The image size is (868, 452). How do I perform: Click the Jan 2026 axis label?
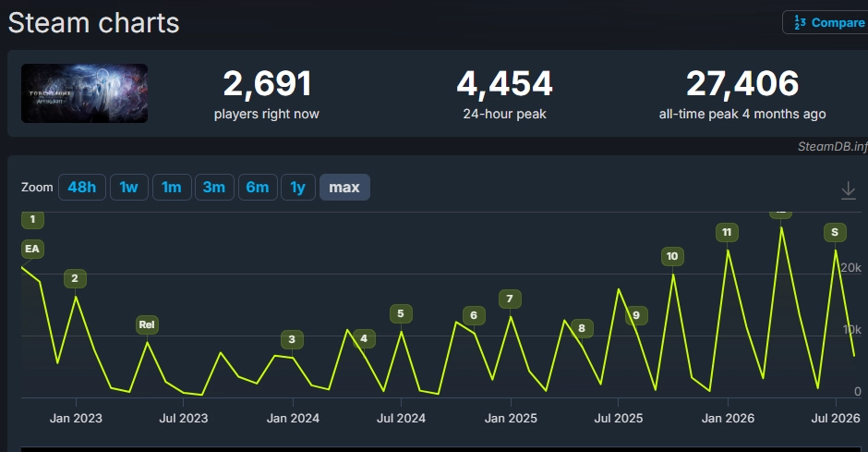[728, 418]
